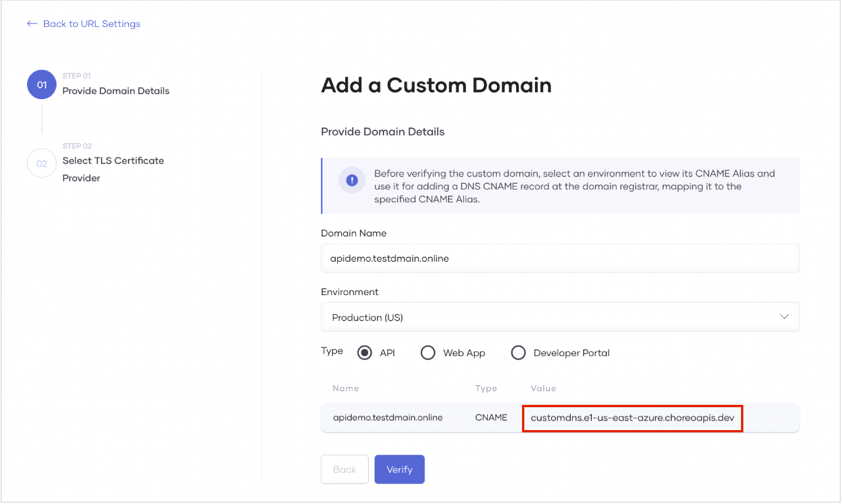
Task: Select the Developer Portal radio button
Action: pos(518,353)
